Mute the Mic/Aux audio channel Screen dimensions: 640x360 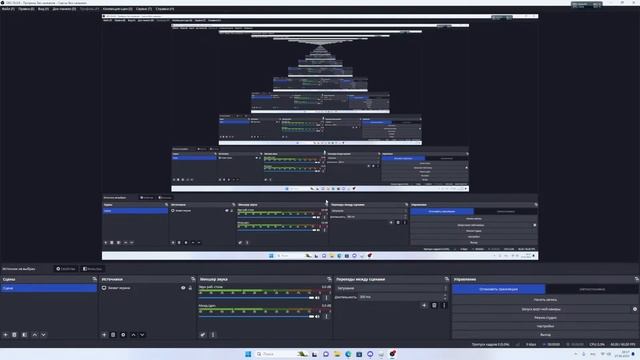coord(318,316)
